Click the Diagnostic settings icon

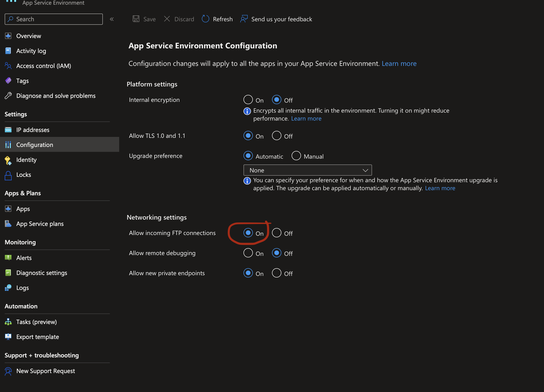(8, 273)
